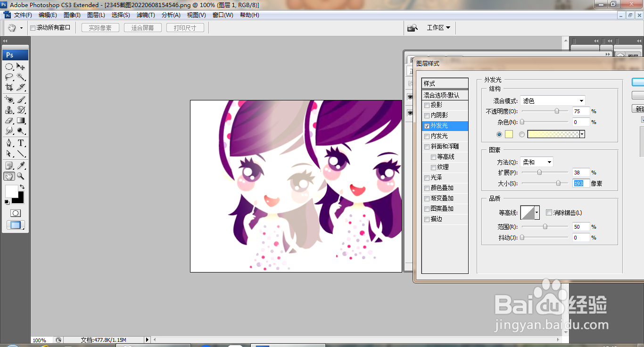Uncheck the 外发光 style checkbox
The width and height of the screenshot is (644, 347).
(427, 126)
